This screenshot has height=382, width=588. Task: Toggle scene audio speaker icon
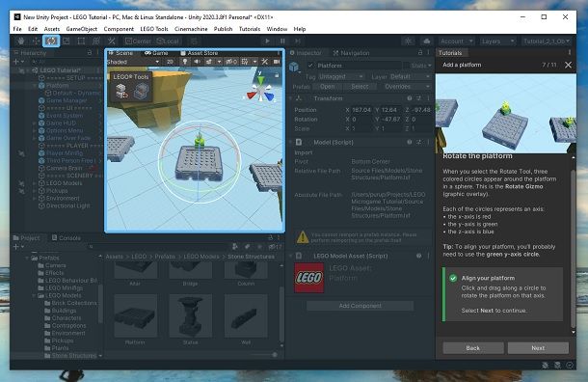coord(197,62)
